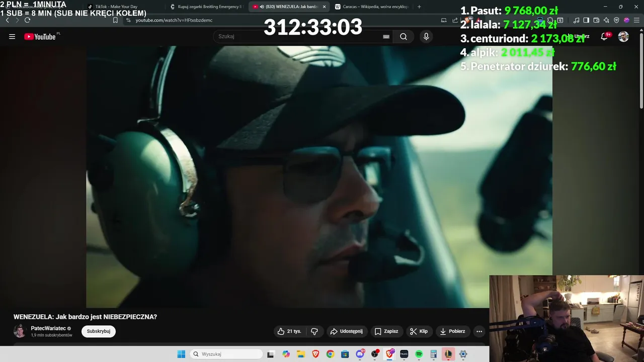Dislike the video with thumbs down

coord(314,331)
